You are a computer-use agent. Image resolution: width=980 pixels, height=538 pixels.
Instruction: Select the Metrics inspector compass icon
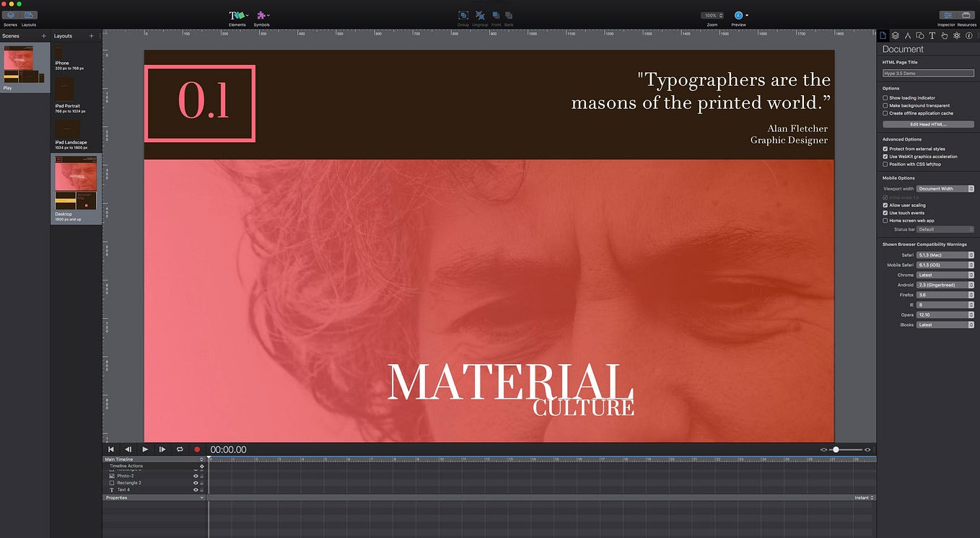907,35
